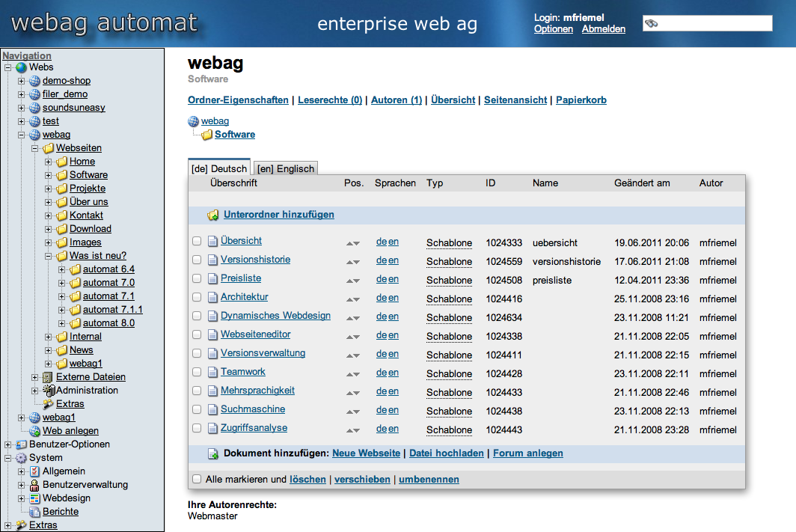The image size is (796, 532).
Task: Click the add-document icon beside Dokument hinzufügen
Action: click(213, 454)
